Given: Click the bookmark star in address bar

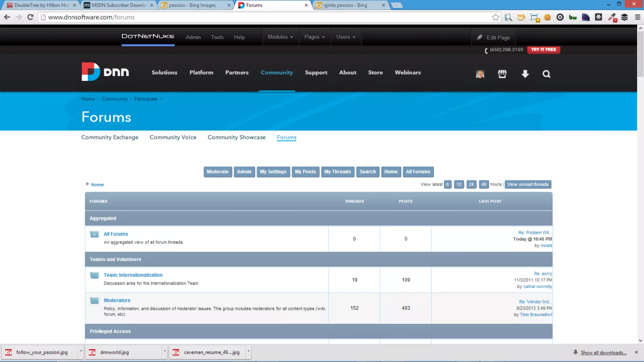Looking at the screenshot, I should [x=496, y=17].
